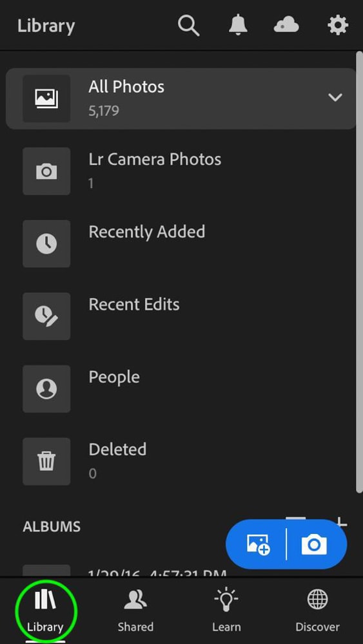Open the search magnifier icon
The image size is (363, 644).
189,26
